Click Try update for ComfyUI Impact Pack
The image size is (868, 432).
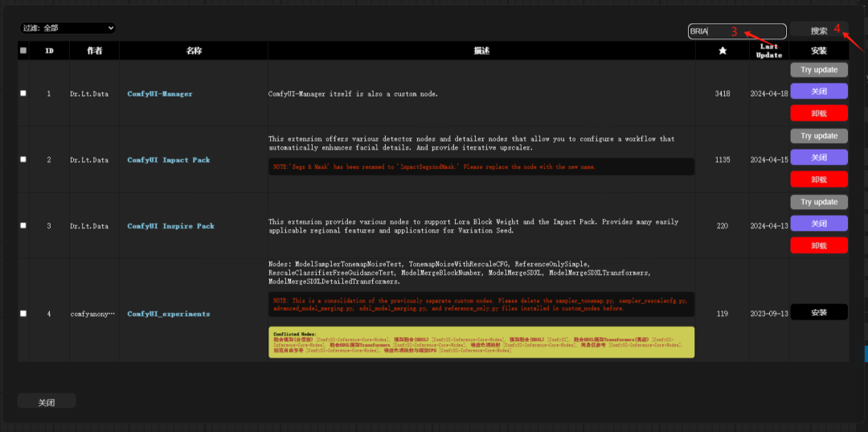pos(819,136)
